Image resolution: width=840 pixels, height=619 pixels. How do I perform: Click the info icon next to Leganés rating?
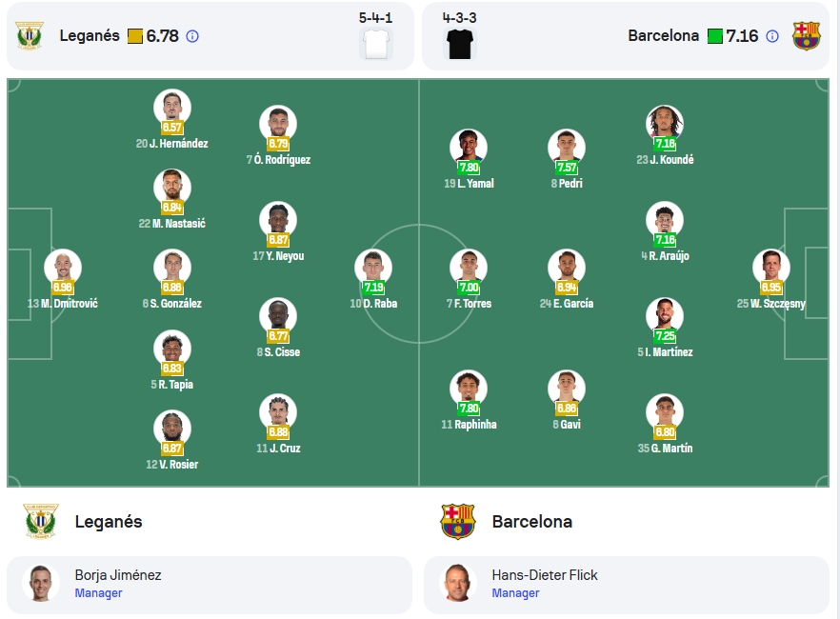click(191, 36)
